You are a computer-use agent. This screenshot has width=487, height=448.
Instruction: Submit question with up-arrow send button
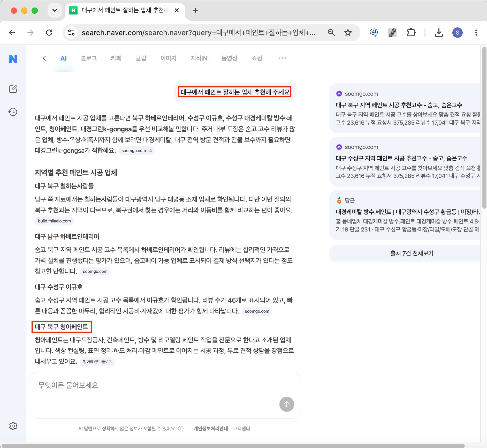tap(287, 404)
